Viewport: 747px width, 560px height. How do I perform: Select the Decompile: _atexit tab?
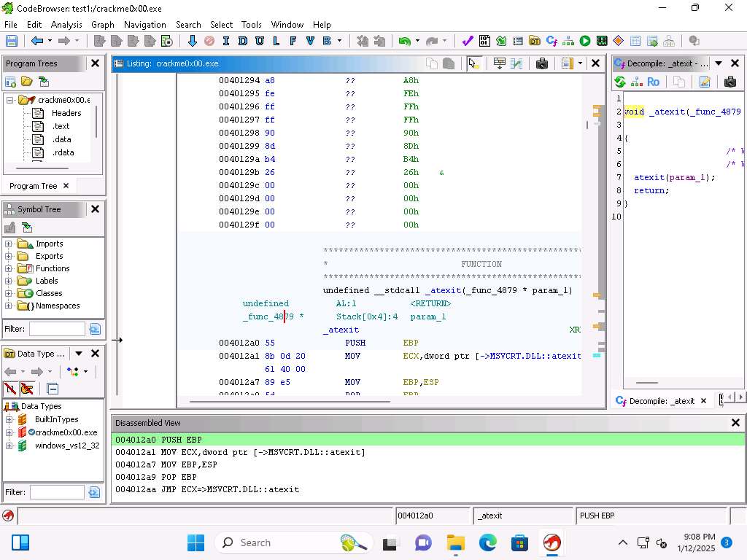661,401
